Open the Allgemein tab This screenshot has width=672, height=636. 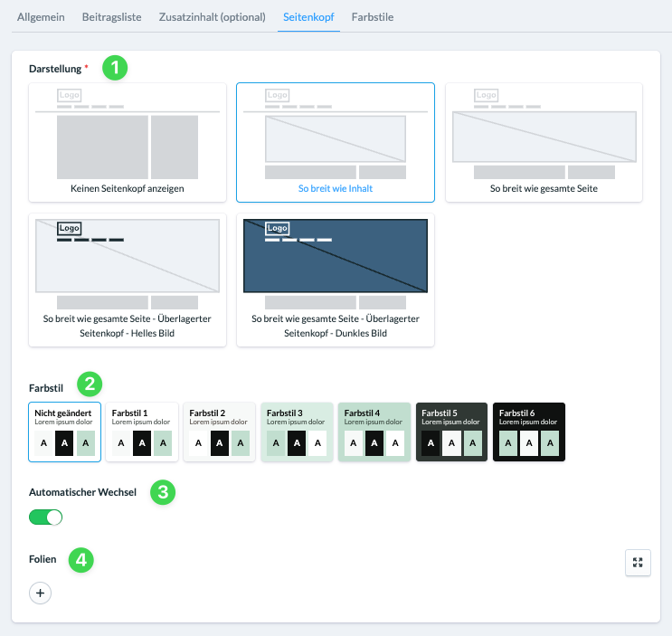click(41, 17)
